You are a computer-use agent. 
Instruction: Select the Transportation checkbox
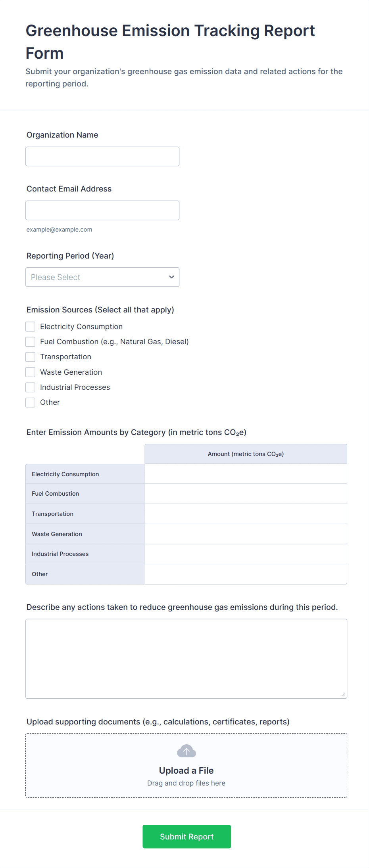point(30,356)
